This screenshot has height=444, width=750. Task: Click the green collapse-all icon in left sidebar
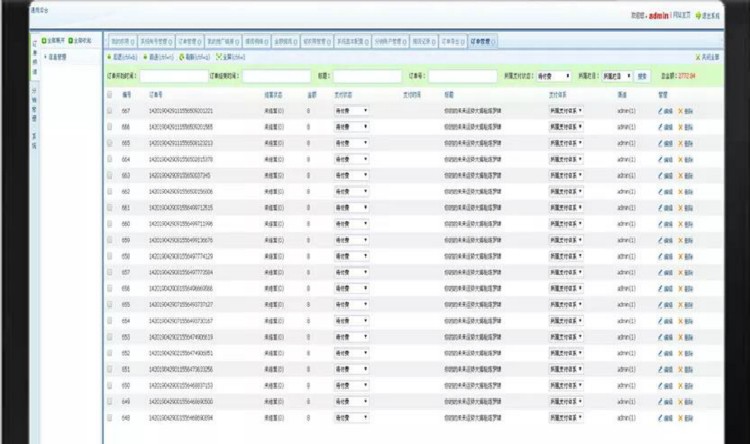point(70,42)
